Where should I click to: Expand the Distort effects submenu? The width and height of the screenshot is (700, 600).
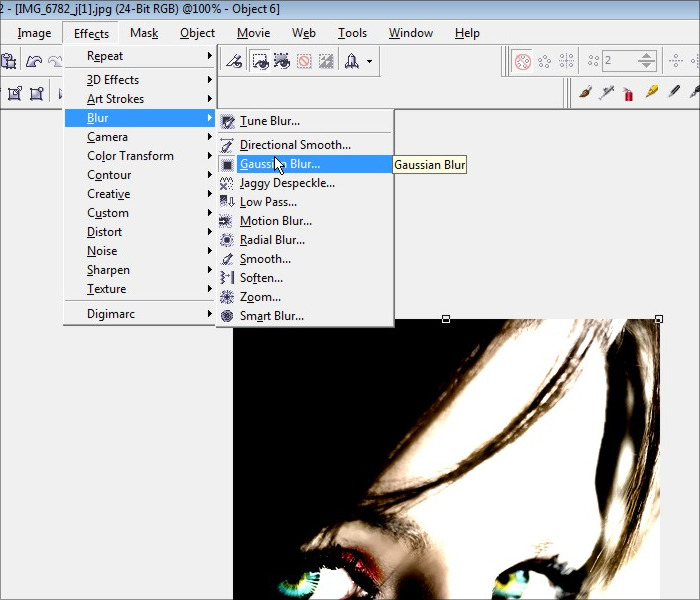[x=104, y=232]
